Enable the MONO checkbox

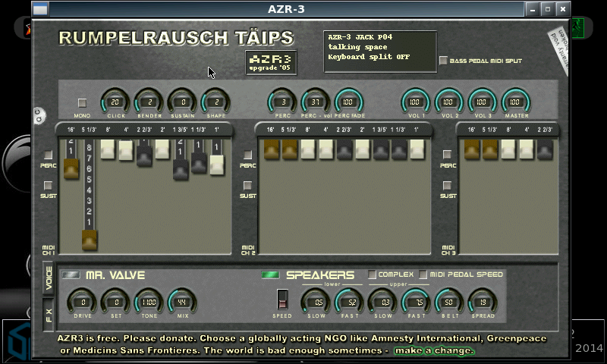pos(82,102)
